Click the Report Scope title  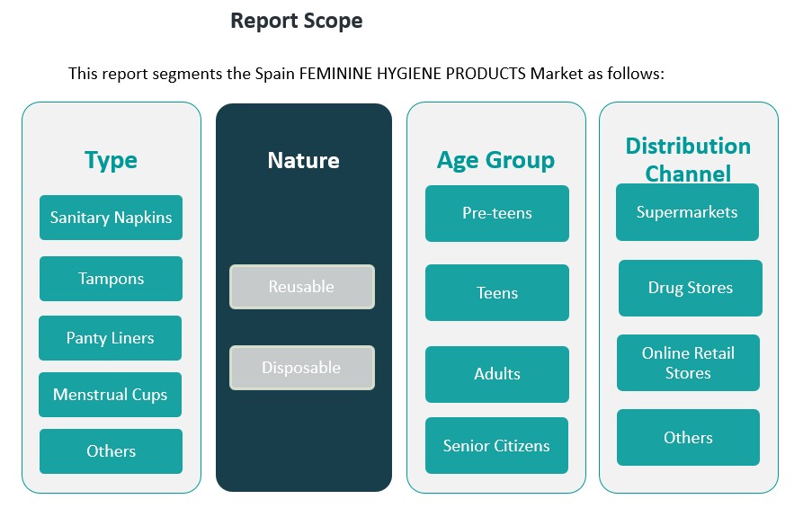click(296, 21)
